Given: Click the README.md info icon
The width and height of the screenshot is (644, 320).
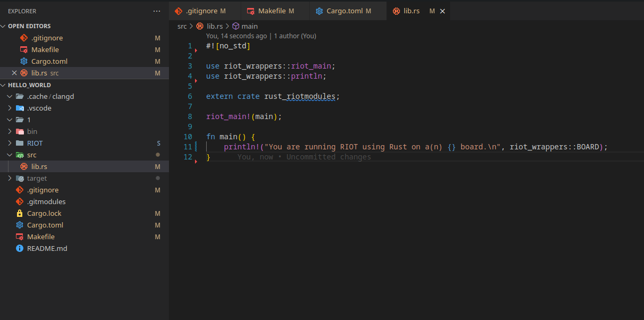Looking at the screenshot, I should point(20,248).
